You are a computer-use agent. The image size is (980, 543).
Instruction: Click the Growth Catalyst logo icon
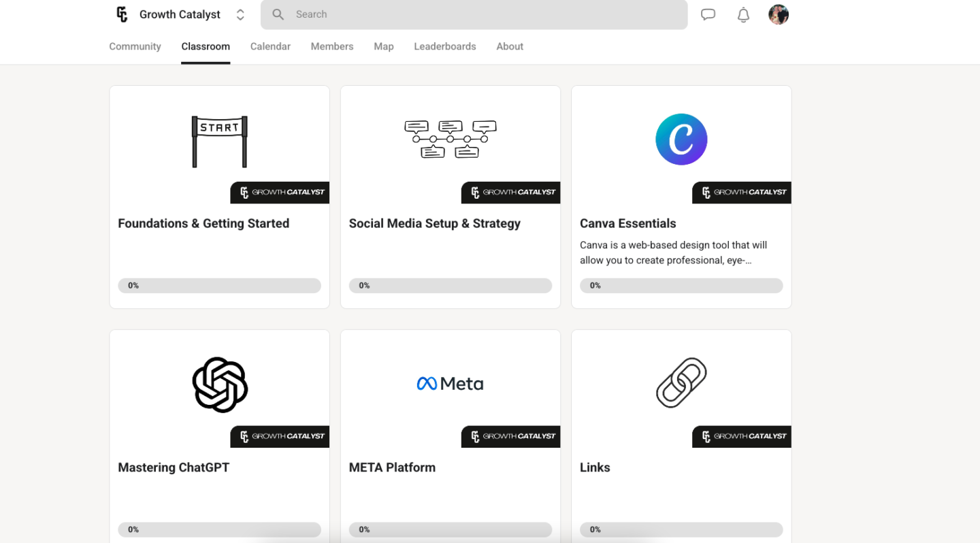122,14
